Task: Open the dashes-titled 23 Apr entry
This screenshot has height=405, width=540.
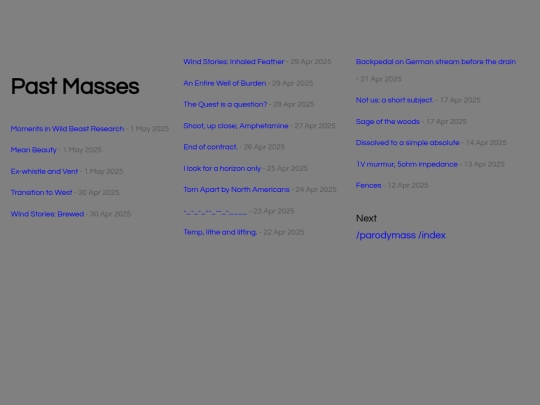Action: click(x=215, y=211)
